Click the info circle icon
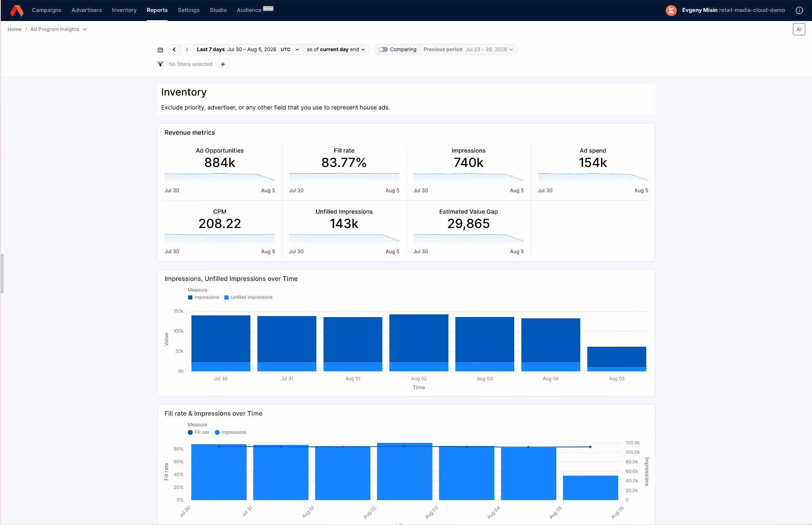The image size is (812, 525). tap(799, 10)
